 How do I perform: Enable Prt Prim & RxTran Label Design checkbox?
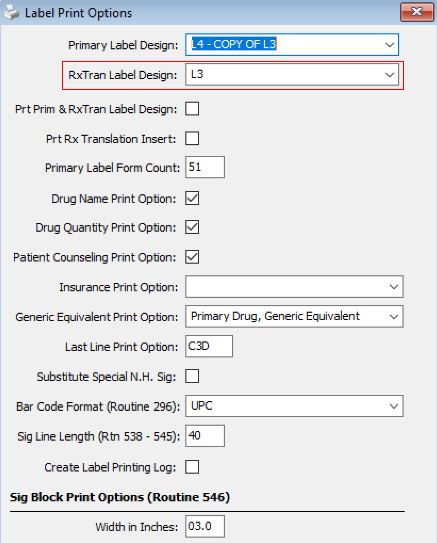tap(192, 109)
